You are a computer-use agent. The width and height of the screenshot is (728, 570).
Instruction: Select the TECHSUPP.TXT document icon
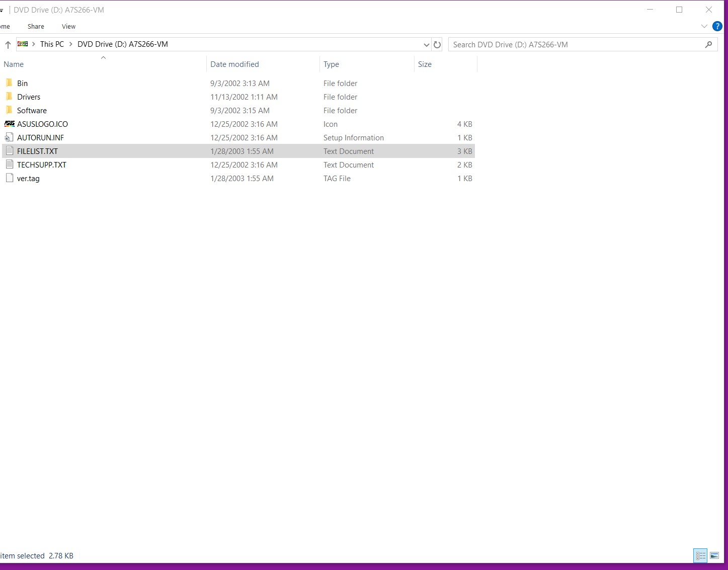tap(9, 165)
